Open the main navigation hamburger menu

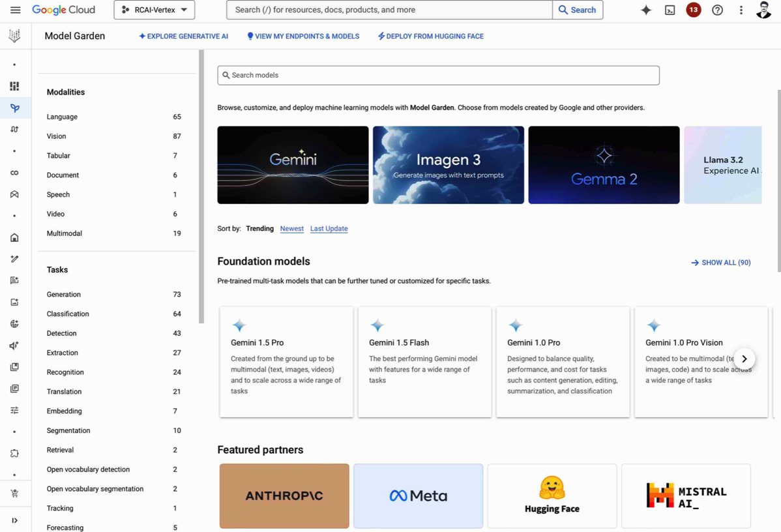15,10
